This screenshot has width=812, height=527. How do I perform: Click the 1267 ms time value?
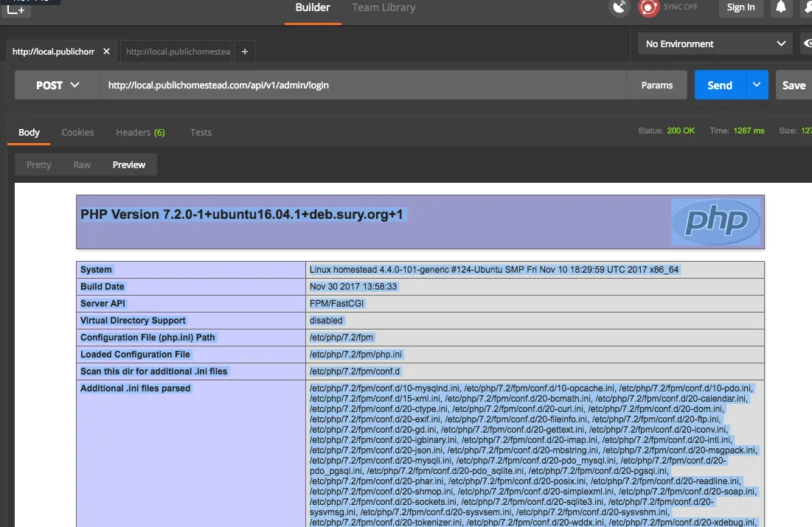[x=749, y=130]
